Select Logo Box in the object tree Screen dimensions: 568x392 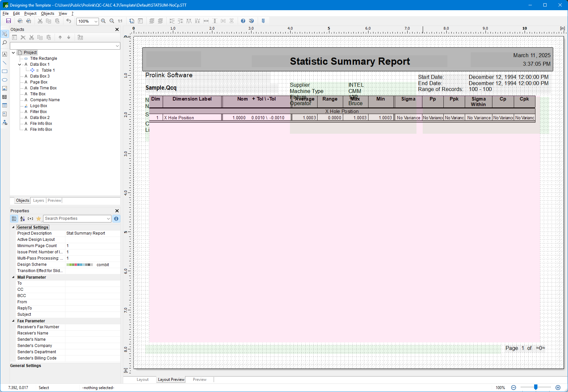tap(38, 106)
